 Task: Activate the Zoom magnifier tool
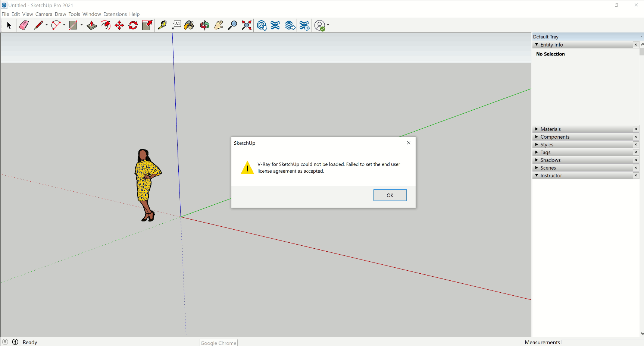(232, 25)
